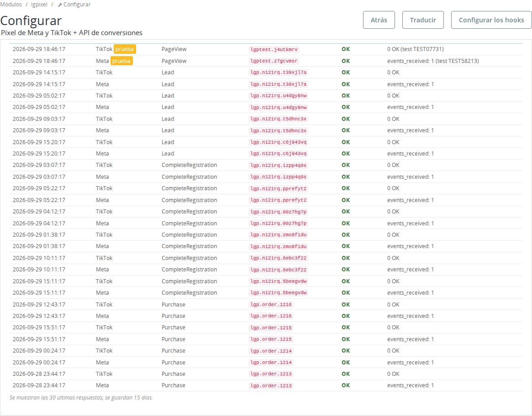
Task: Select lgp.n121rq.t5dhnc3x in the Meta row
Action: coord(278,130)
